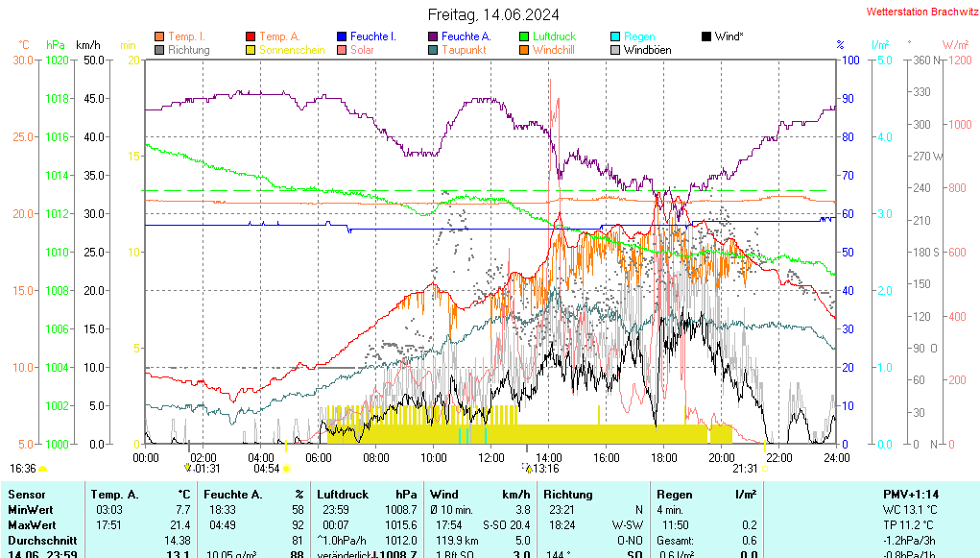Click the Windböen legend label
The width and height of the screenshot is (980, 558).
(x=647, y=50)
